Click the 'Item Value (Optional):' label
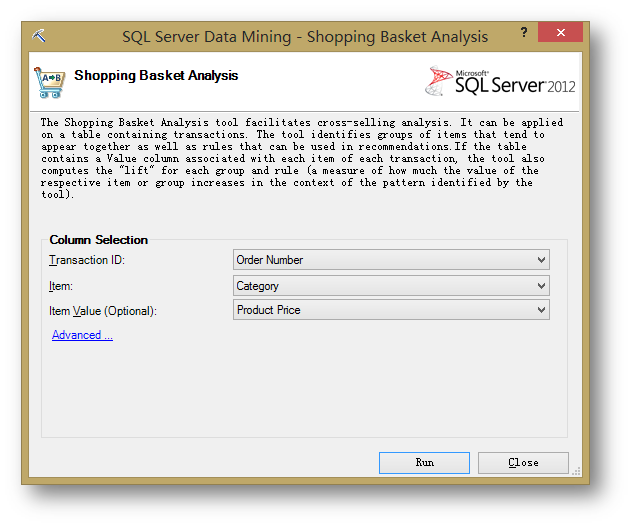Image resolution: width=632 pixels, height=527 pixels. [x=103, y=311]
